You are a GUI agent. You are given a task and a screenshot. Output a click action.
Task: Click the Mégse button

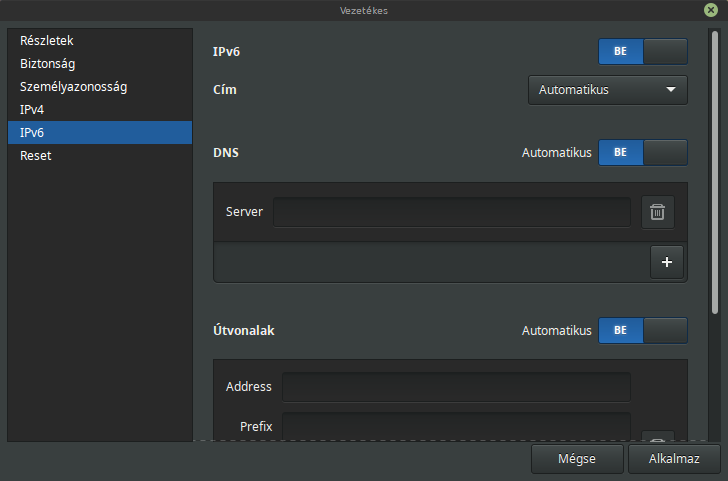(577, 459)
